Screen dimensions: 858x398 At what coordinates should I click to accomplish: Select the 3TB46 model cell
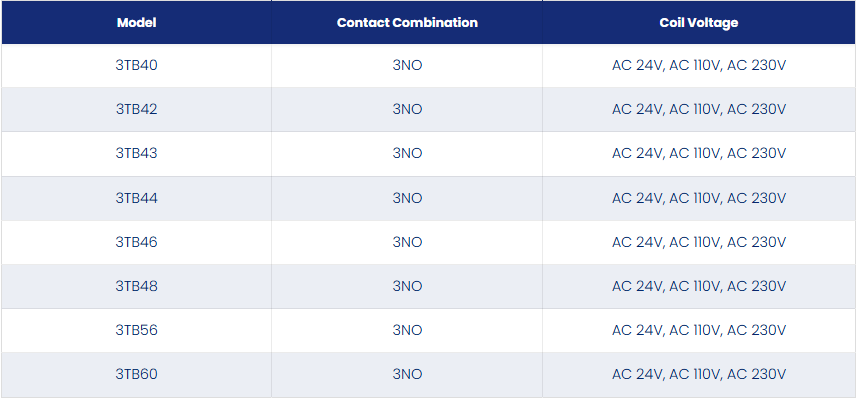[136, 242]
